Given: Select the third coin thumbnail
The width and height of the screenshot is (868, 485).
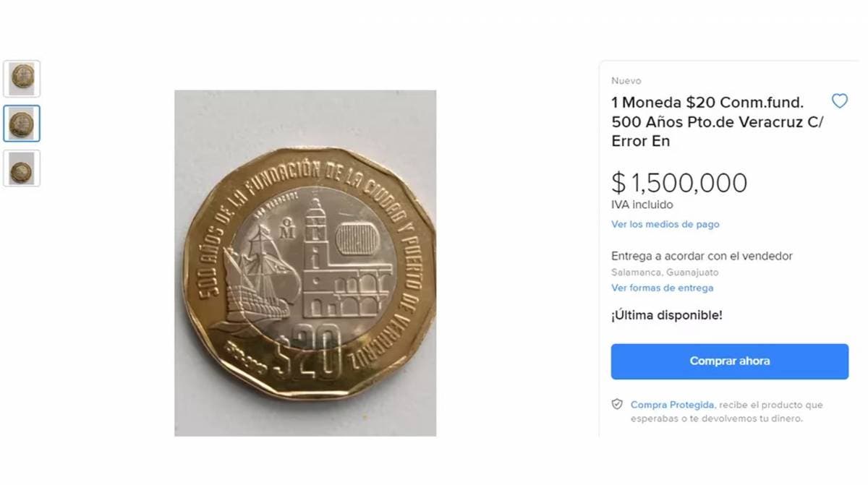Looking at the screenshot, I should [x=22, y=168].
